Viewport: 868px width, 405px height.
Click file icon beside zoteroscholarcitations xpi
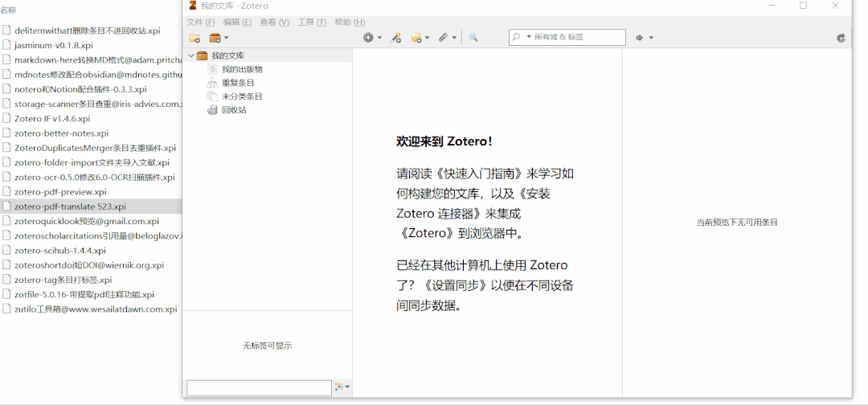pyautogui.click(x=6, y=235)
